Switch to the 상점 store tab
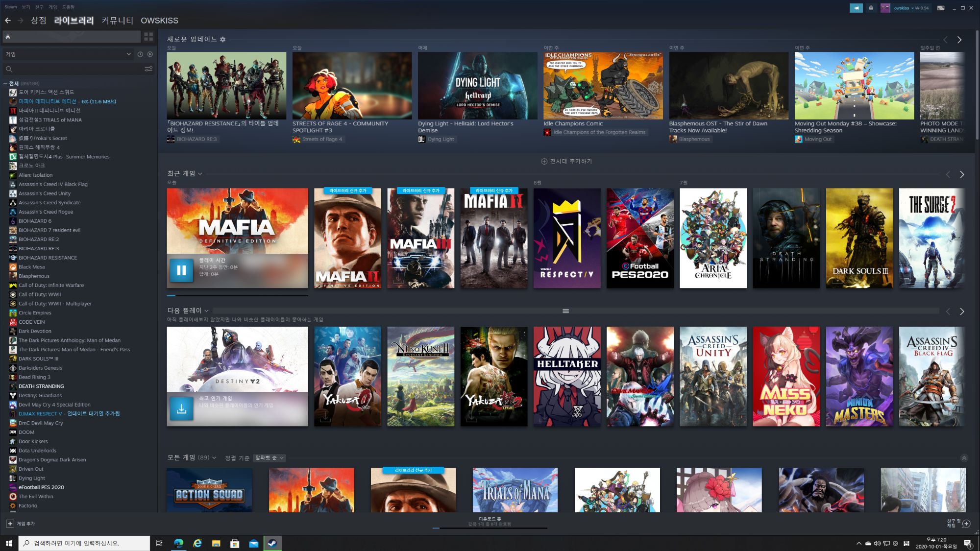Screen dimensions: 980x551 point(38,21)
